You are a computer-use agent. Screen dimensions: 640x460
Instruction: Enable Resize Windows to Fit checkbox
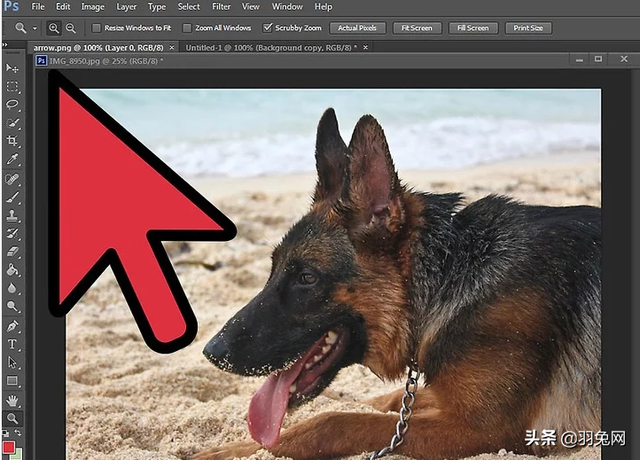click(96, 28)
